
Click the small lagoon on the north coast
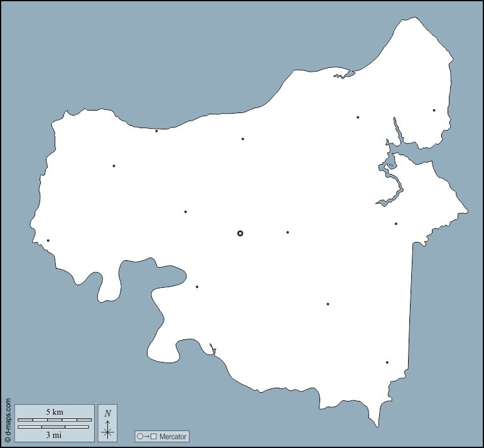click(x=344, y=75)
